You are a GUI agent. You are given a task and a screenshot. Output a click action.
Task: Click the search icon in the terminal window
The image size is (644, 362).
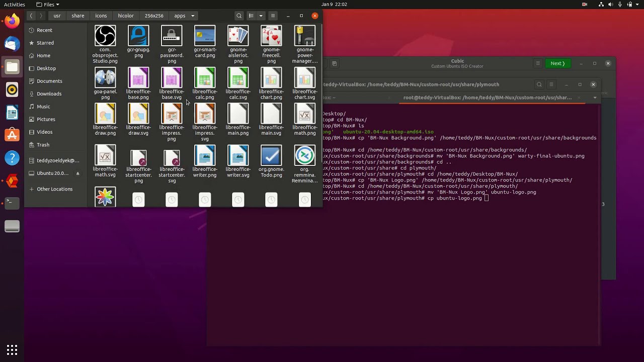[539, 84]
